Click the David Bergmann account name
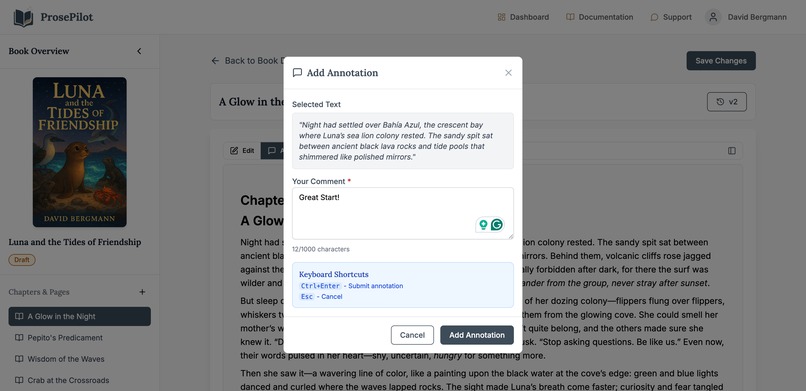806x391 pixels. click(757, 17)
